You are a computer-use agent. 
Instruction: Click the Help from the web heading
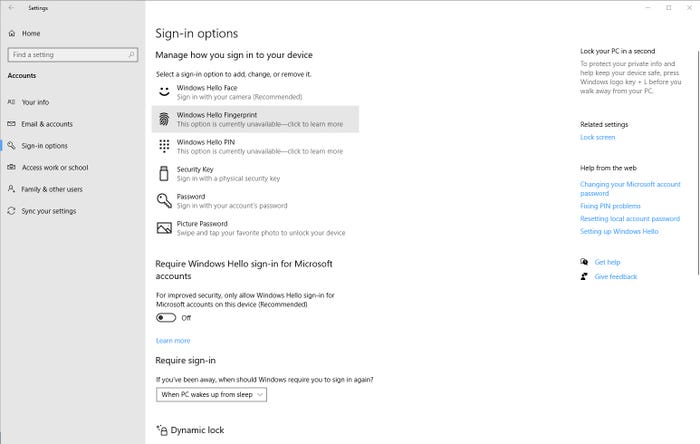click(x=608, y=168)
